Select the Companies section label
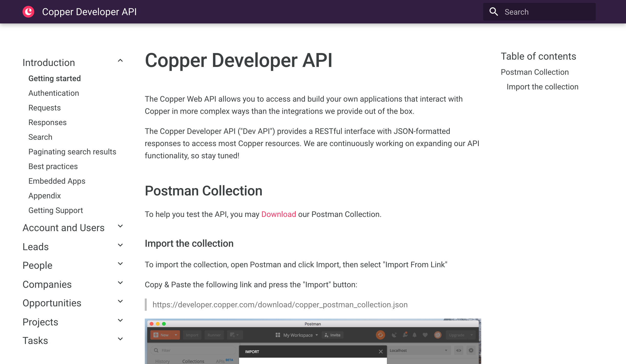The width and height of the screenshot is (626, 364). point(47,284)
